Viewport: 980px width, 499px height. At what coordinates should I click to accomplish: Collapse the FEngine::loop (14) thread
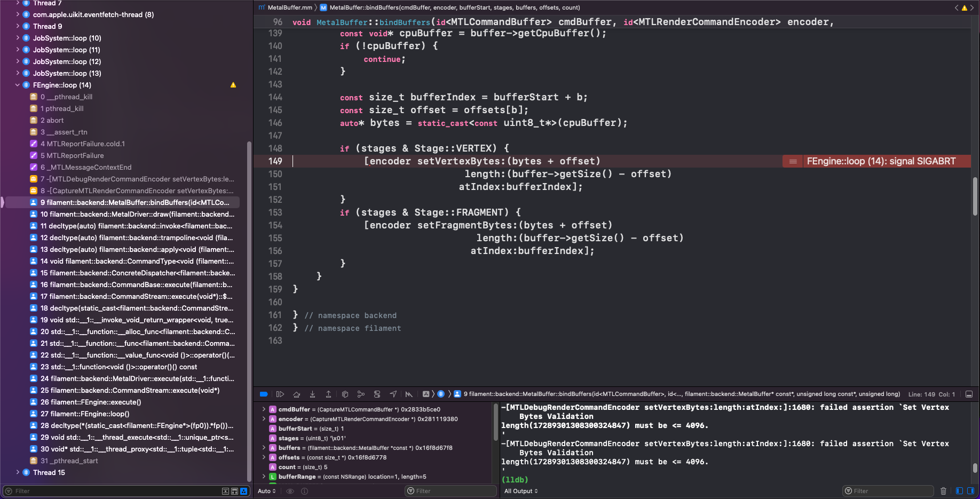point(17,85)
